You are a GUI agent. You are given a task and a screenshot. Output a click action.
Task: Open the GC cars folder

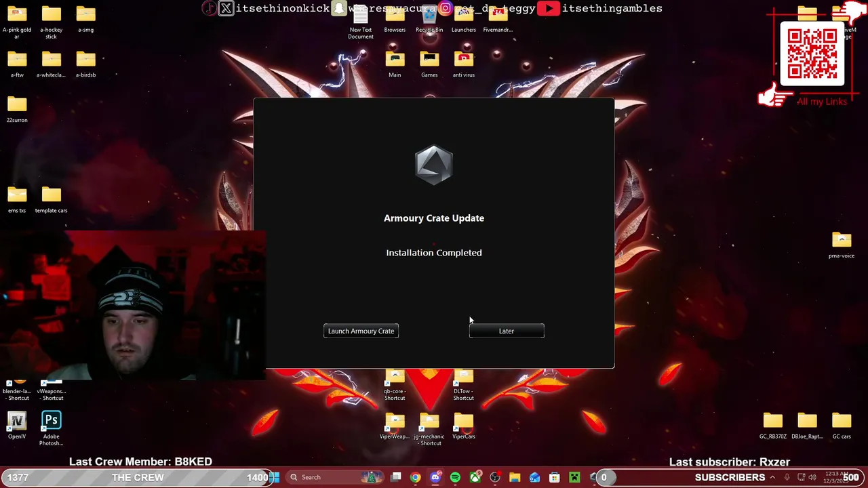click(x=842, y=426)
